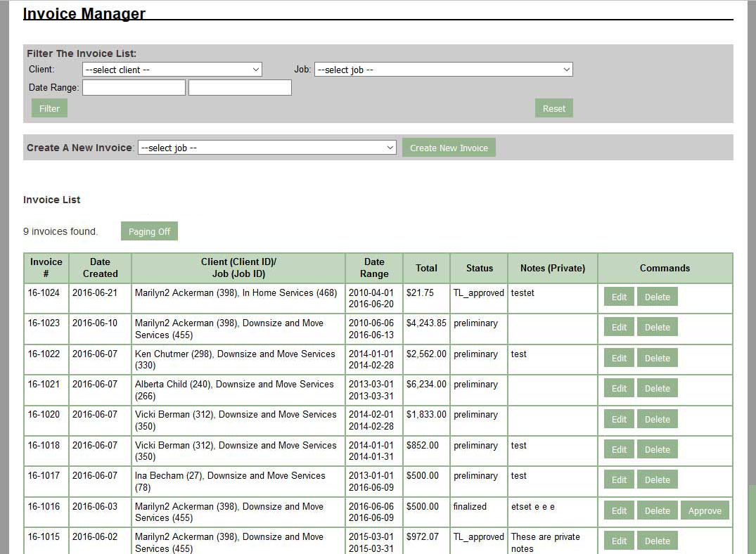The image size is (756, 554).
Task: Delete invoice 16-1021
Action: 657,389
